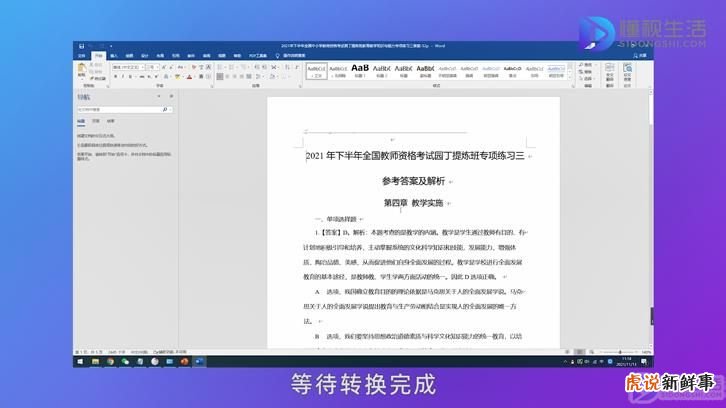Click the Bullets list icon
Image resolution: width=726 pixels, height=408 pixels.
(220, 67)
